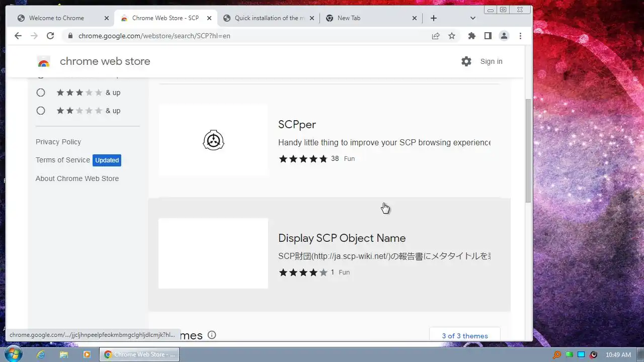Click the page vertical scrollbar
The width and height of the screenshot is (644, 362).
click(x=528, y=151)
